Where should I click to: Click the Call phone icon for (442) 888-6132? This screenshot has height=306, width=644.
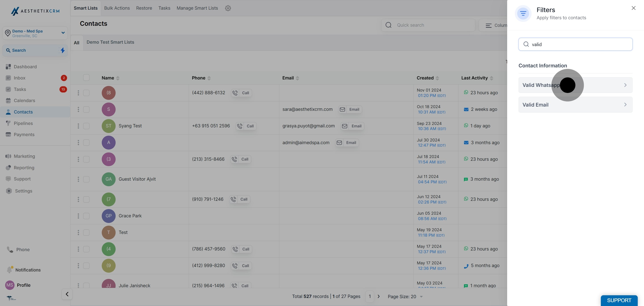point(235,93)
